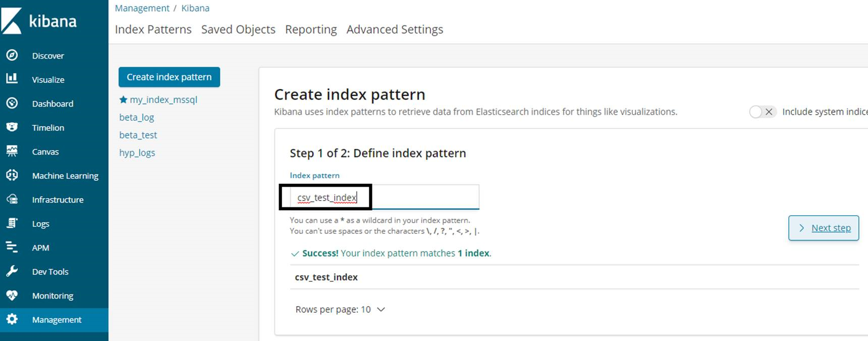The image size is (868, 341).
Task: Select Dev Tools label in sidebar
Action: [50, 272]
